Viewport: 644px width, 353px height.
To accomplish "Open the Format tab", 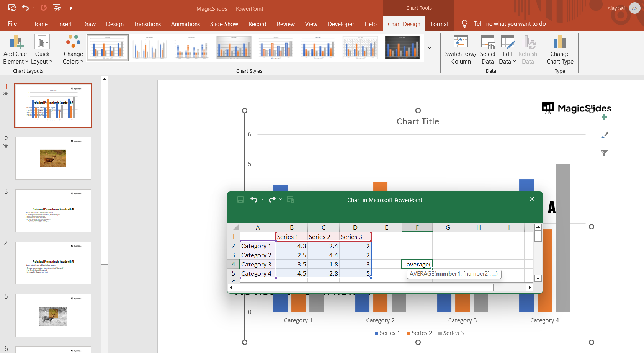I will pos(440,24).
